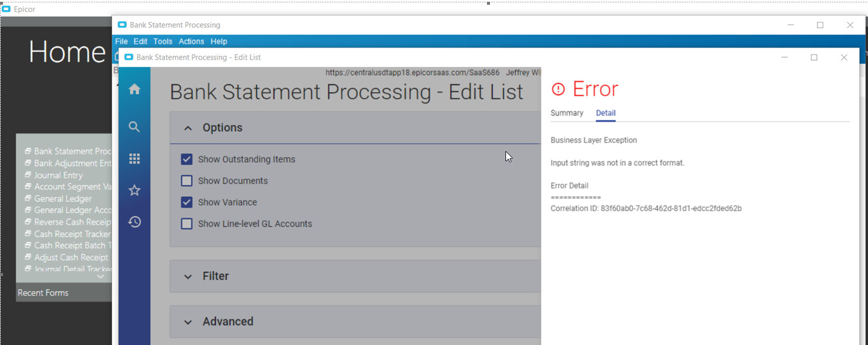Open Journal Entry from the menu list
The width and height of the screenshot is (868, 345).
click(58, 175)
